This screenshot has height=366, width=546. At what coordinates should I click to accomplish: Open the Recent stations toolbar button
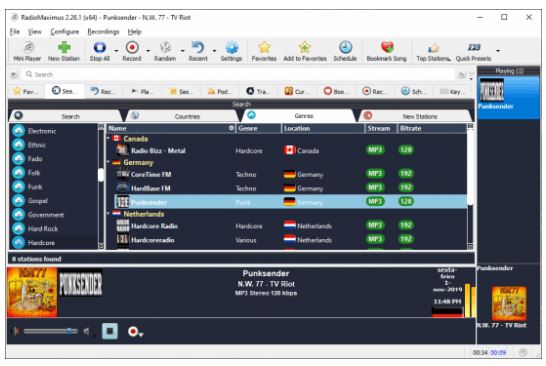point(198,51)
